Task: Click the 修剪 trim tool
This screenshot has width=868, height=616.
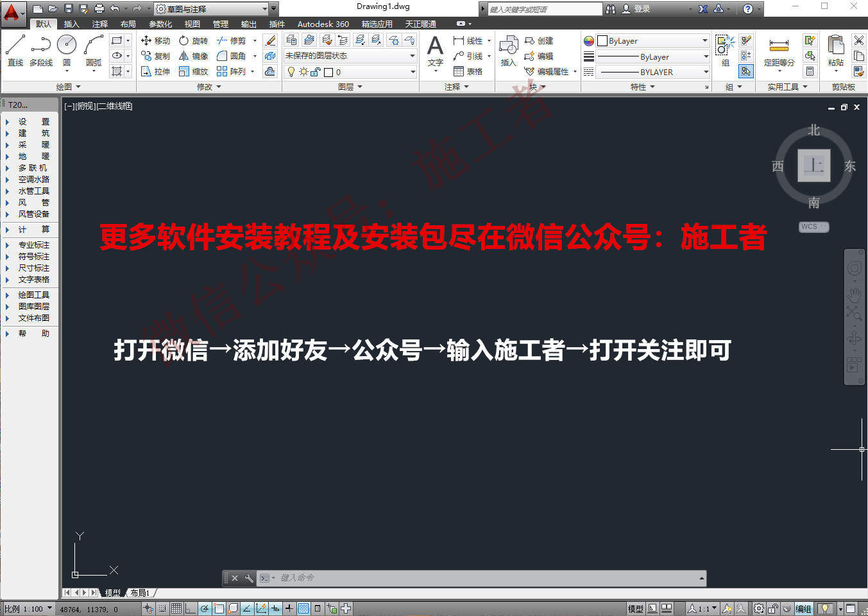Action: pos(231,40)
